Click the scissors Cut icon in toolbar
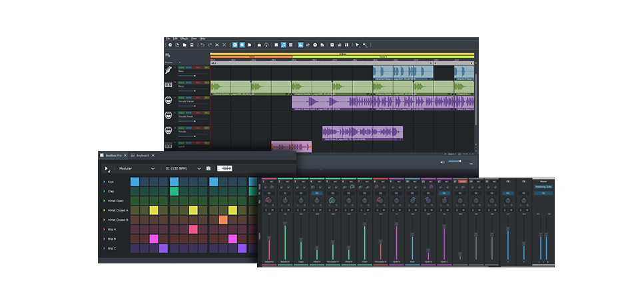Screen dimensions: 644x292 (217, 45)
